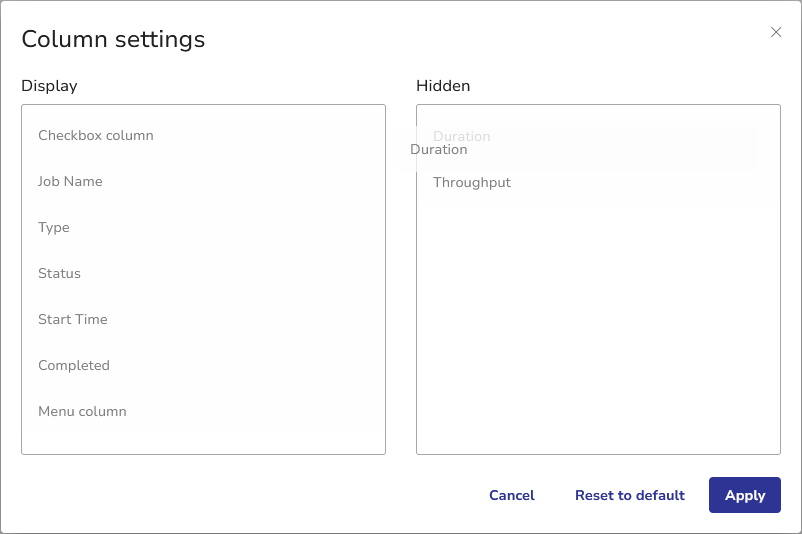Click the floating dragged Duration label

439,150
